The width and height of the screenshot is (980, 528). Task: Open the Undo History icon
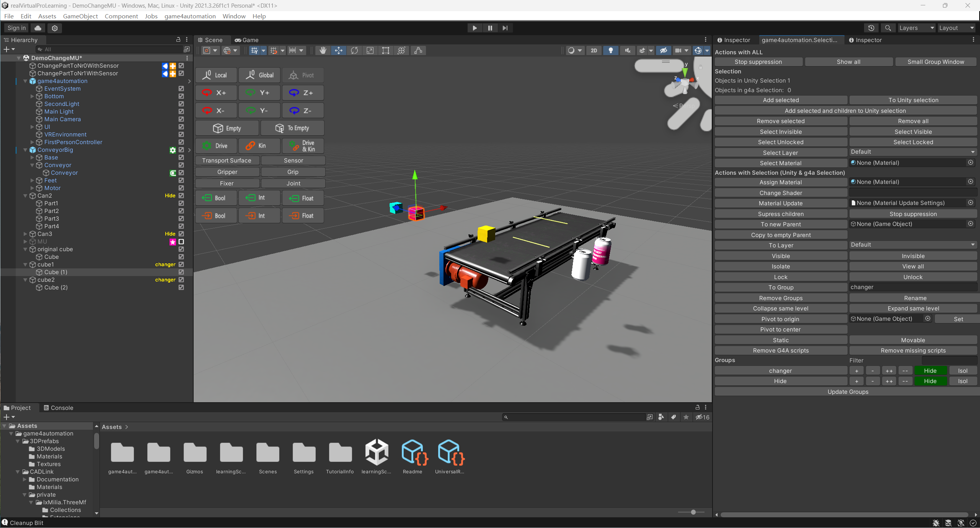tap(871, 28)
